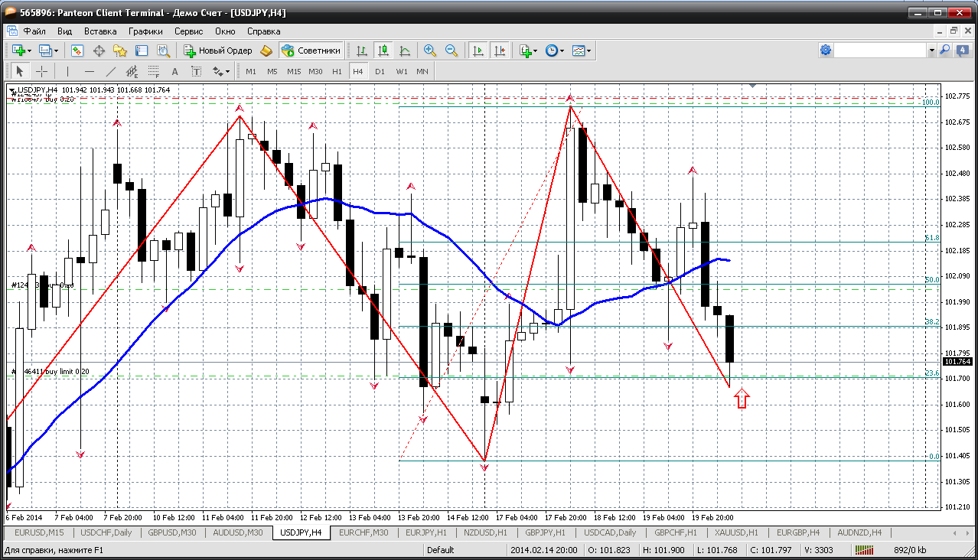Screen dimensions: 978x560
Task: Open the Сервис menu
Action: [188, 31]
